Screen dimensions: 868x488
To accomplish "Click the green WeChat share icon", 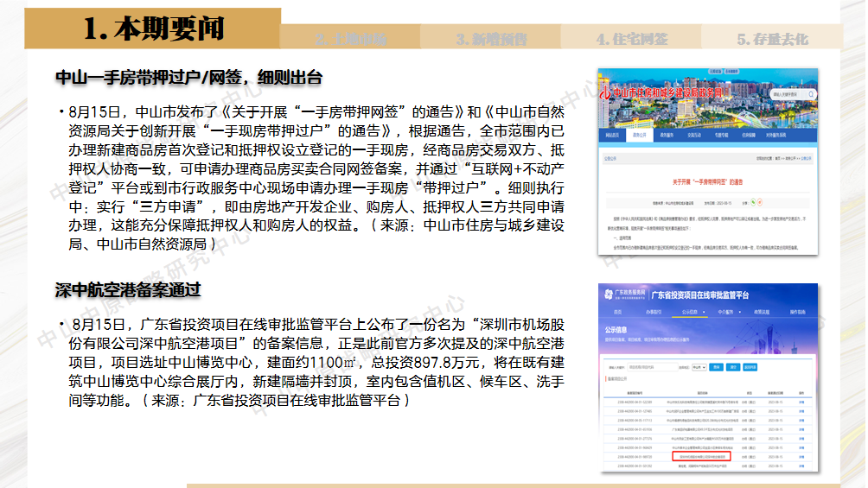I will (753, 200).
